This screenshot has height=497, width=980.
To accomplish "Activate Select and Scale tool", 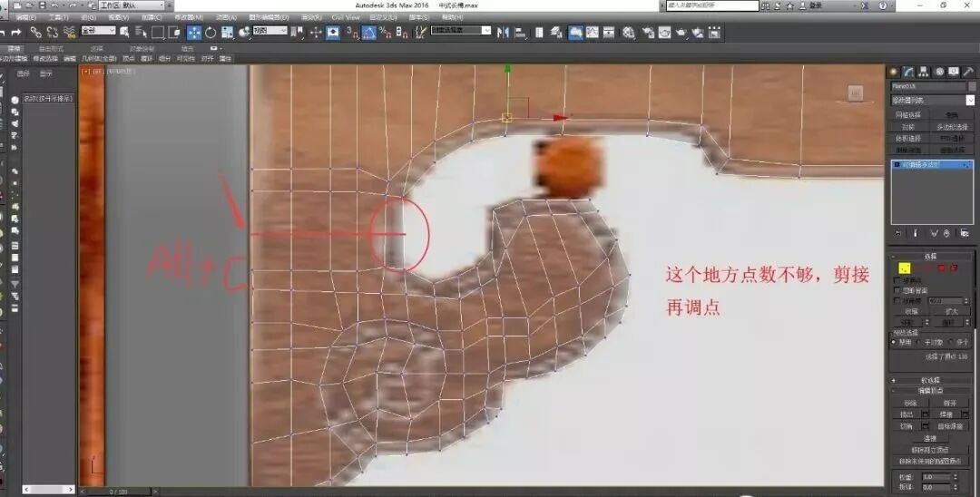I will click(227, 33).
